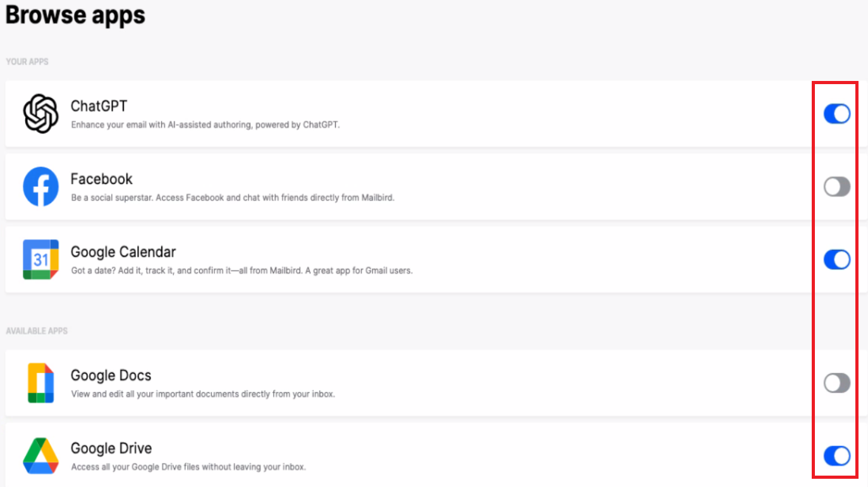Image resolution: width=868 pixels, height=487 pixels.
Task: Click the AVAILABLE APPS section label
Action: pyautogui.click(x=37, y=331)
